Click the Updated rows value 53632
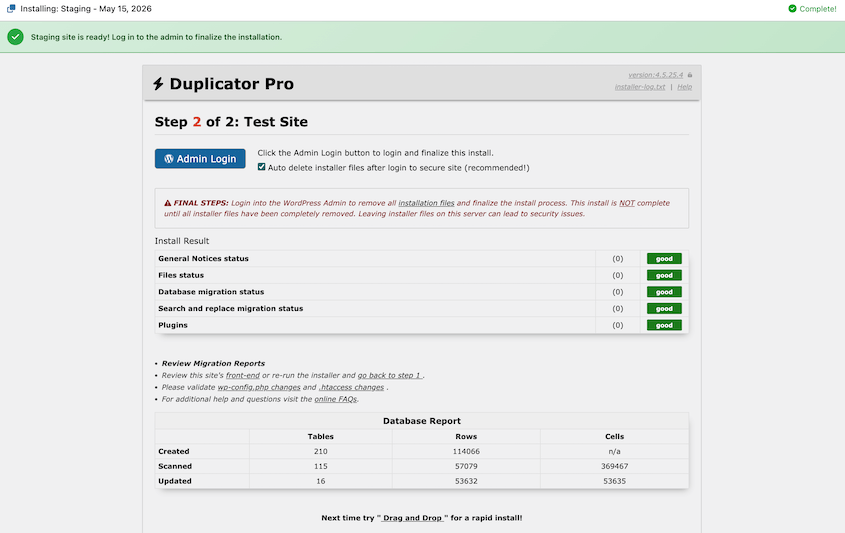The width and height of the screenshot is (845, 533). pos(466,481)
